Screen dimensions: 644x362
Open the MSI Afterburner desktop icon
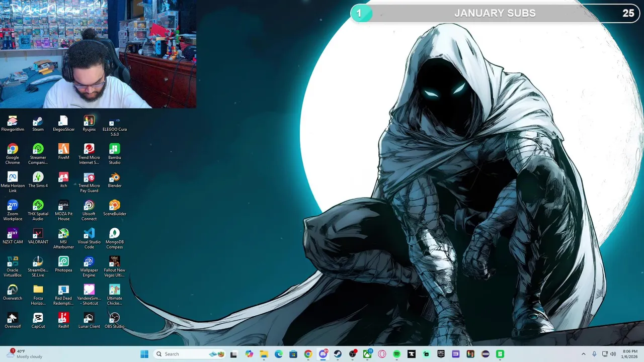pyautogui.click(x=63, y=239)
